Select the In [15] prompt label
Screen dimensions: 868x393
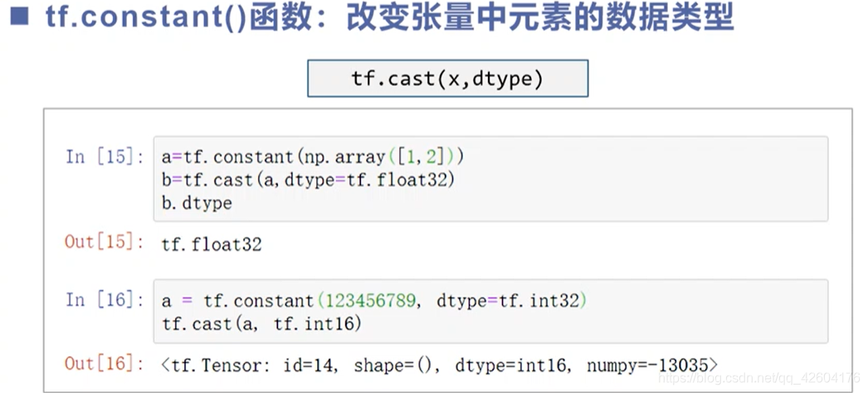[x=105, y=157]
